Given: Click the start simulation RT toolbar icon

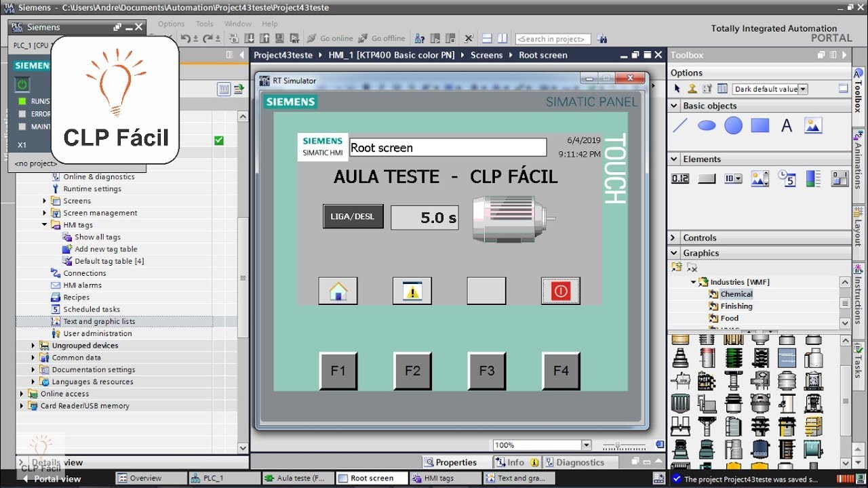Looking at the screenshot, I should [295, 39].
